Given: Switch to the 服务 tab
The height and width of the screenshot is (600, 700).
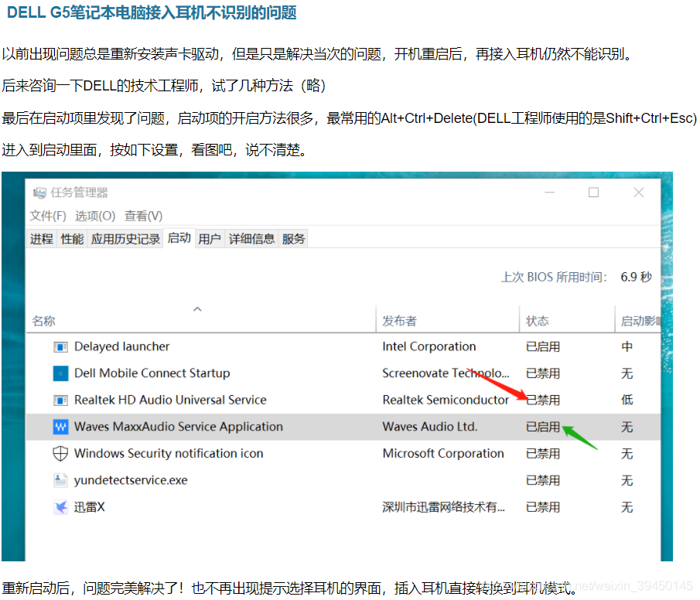Looking at the screenshot, I should pyautogui.click(x=293, y=239).
